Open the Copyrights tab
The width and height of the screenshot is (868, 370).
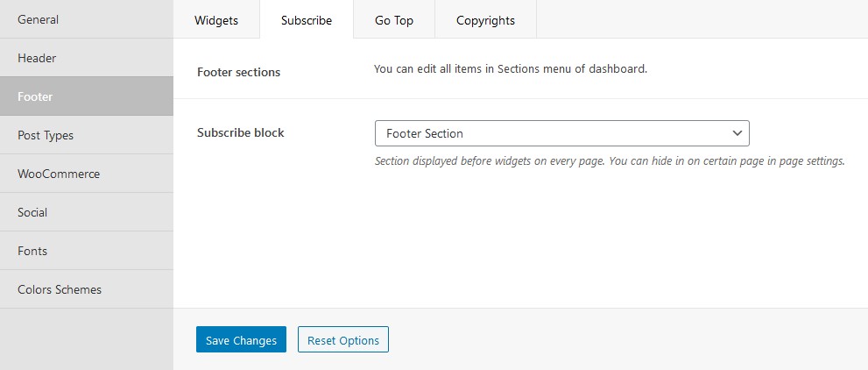click(x=485, y=20)
